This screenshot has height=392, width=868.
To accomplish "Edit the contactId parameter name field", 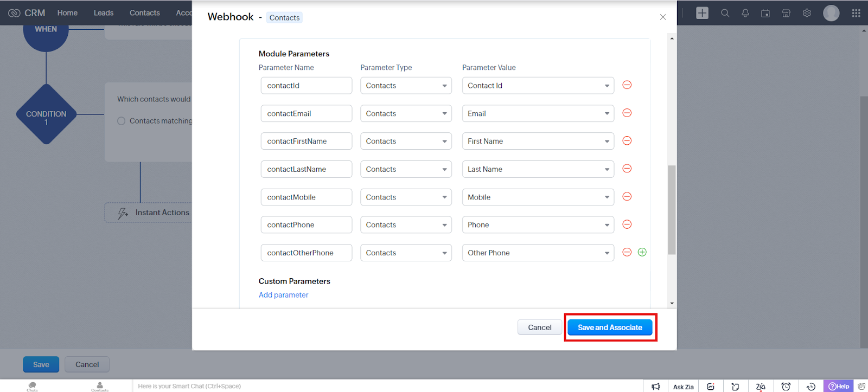I will [307, 86].
